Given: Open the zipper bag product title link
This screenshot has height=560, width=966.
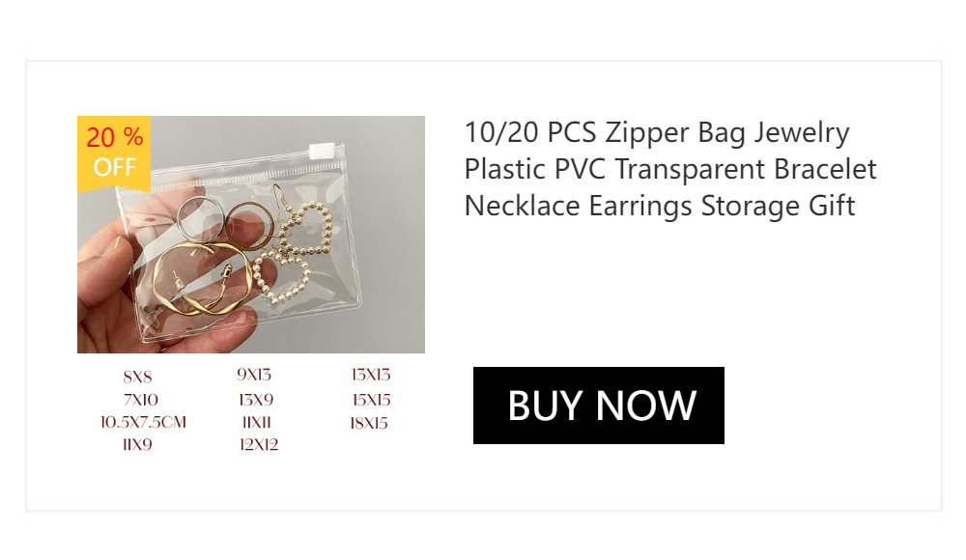Looking at the screenshot, I should (670, 169).
